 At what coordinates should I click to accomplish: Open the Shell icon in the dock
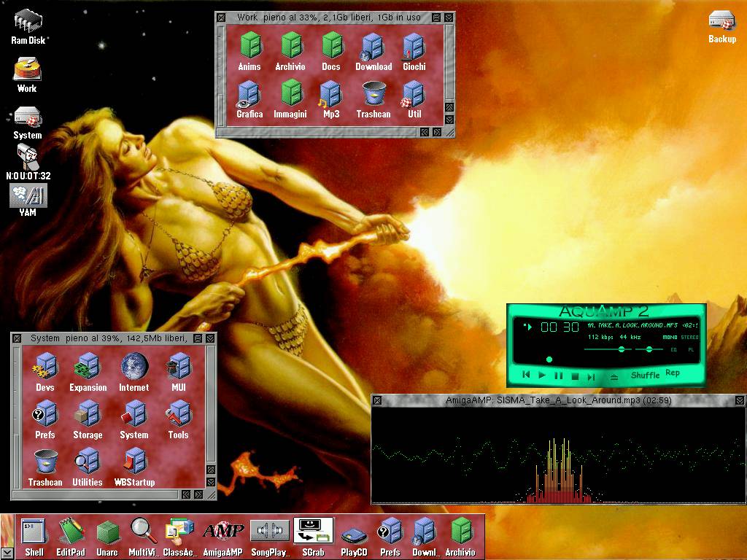pyautogui.click(x=34, y=532)
